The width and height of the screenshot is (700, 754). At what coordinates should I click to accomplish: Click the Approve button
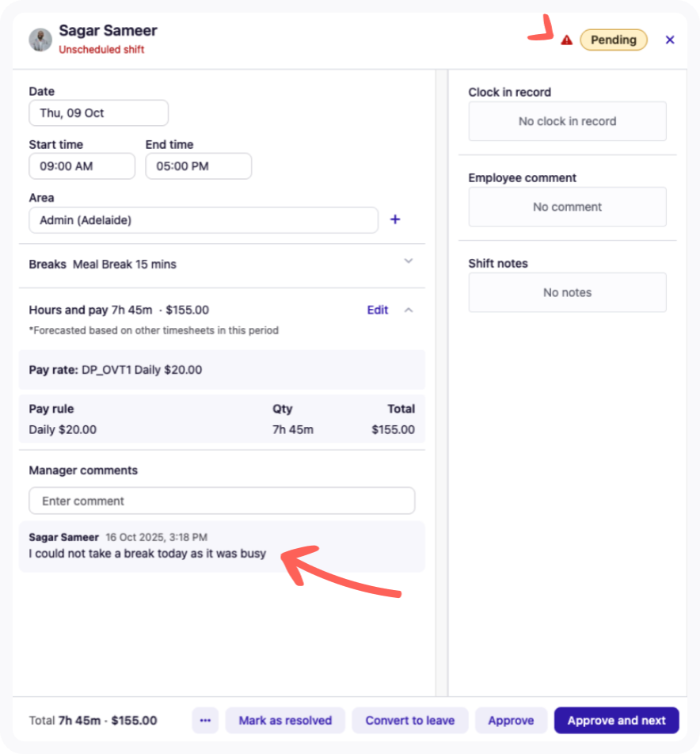(x=511, y=721)
